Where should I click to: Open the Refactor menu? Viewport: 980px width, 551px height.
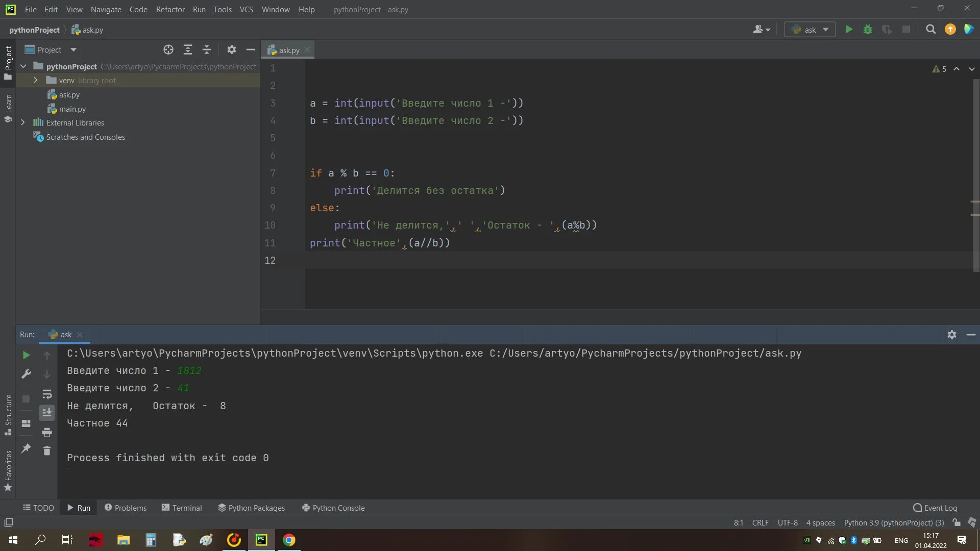click(x=170, y=9)
